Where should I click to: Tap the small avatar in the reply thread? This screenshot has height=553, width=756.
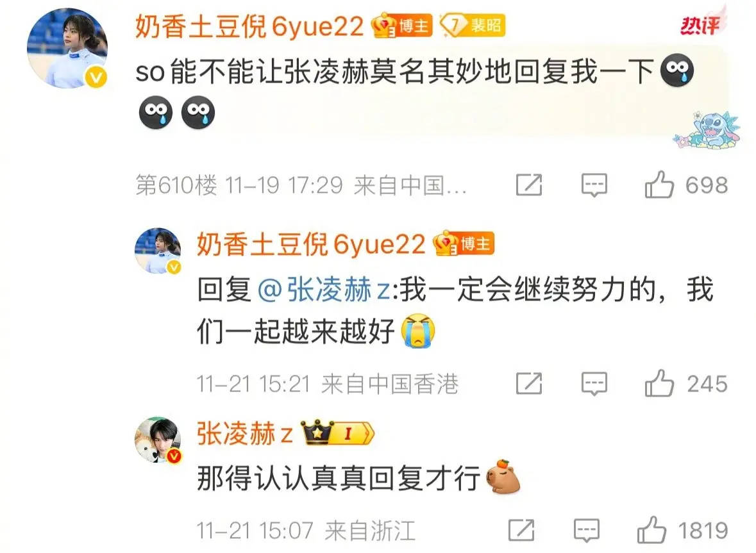[158, 251]
